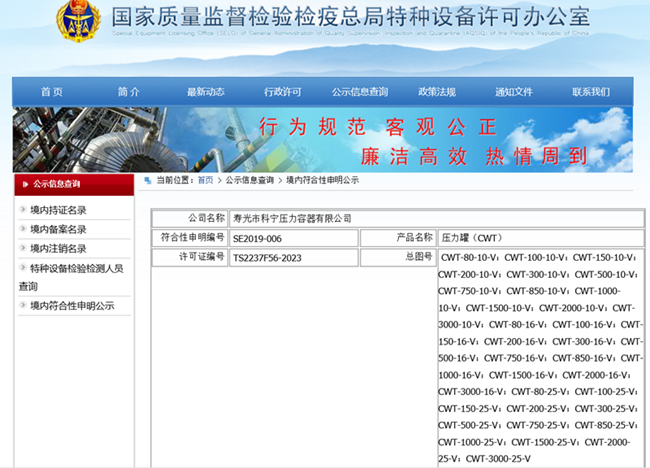Image resolution: width=650 pixels, height=468 pixels.
Task: Go to 简介 in the navigation bar
Action: (x=128, y=92)
